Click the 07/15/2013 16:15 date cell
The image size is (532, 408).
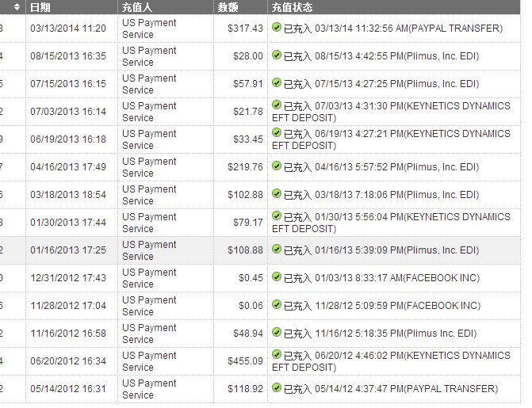point(67,84)
